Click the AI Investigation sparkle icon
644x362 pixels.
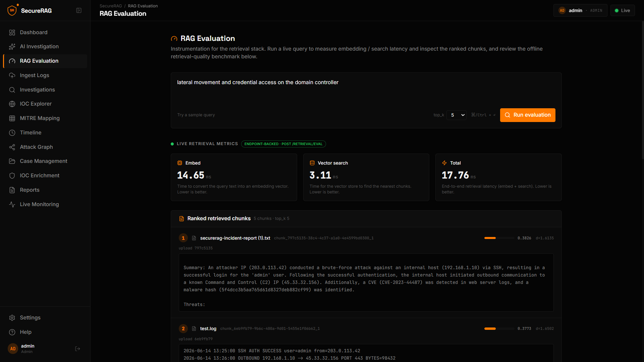pos(12,47)
